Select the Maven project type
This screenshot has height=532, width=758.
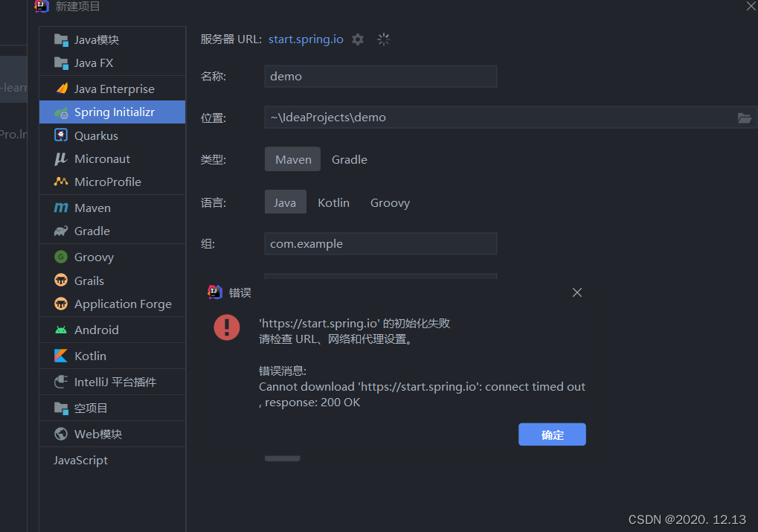tap(292, 159)
